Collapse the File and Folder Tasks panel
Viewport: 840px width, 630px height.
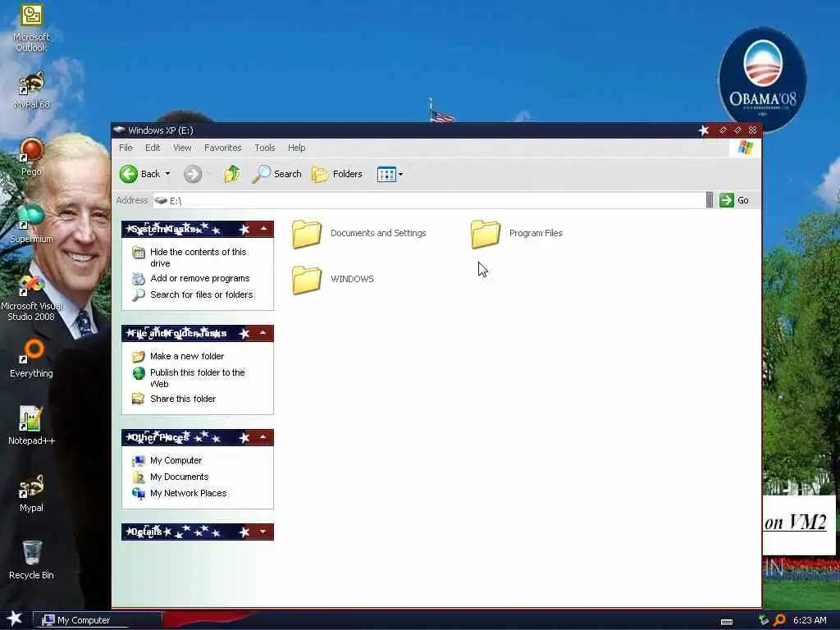(263, 333)
